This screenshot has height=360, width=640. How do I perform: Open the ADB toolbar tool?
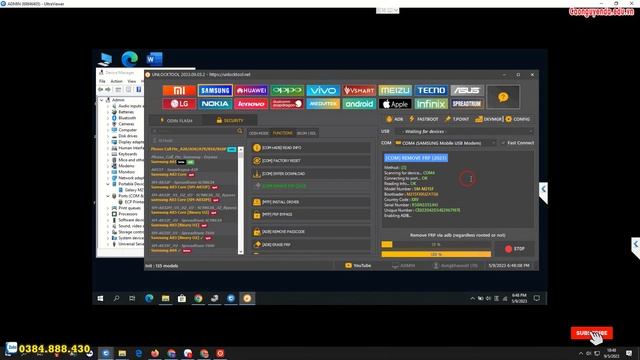pos(395,119)
